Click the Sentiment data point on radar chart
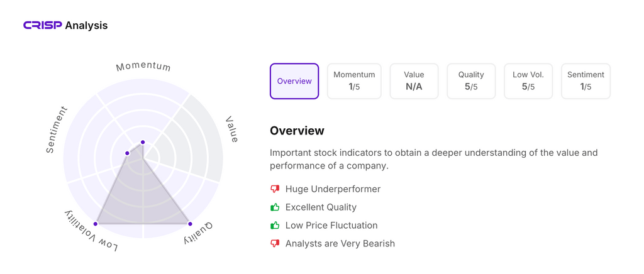644x274 pixels. point(128,153)
